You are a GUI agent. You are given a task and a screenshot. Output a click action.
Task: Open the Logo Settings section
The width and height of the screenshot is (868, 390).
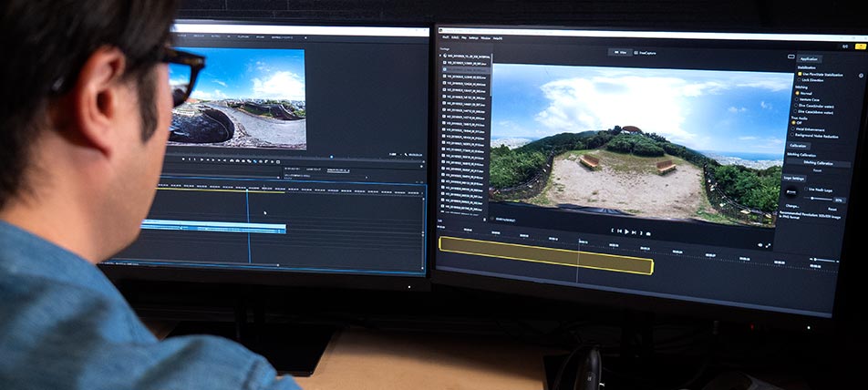794,178
